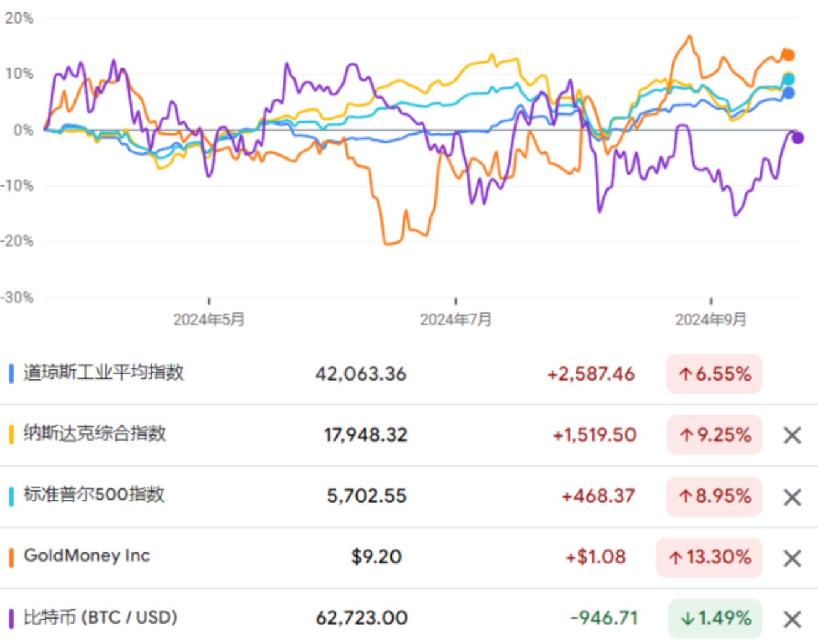Image resolution: width=818 pixels, height=644 pixels.
Task: Click the purple color bar beside 比特币
Action: click(x=11, y=618)
